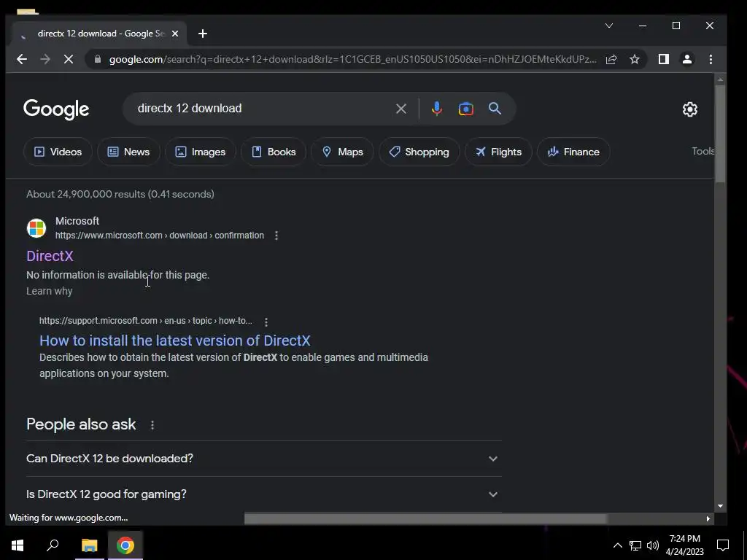The width and height of the screenshot is (747, 560).
Task: Click the horizontal scrollbar thumb
Action: 425,518
